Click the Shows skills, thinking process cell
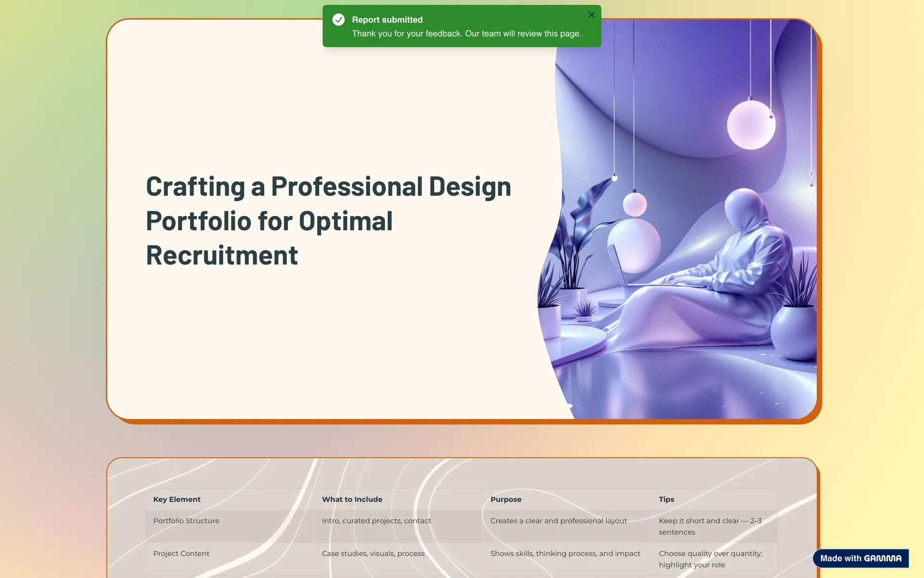Viewport: 924px width, 578px height. pyautogui.click(x=565, y=553)
